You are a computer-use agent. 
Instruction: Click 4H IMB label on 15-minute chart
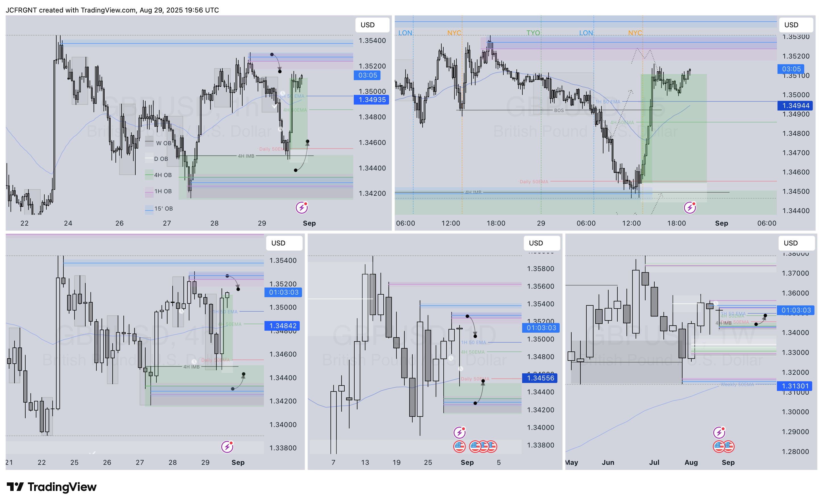point(473,192)
